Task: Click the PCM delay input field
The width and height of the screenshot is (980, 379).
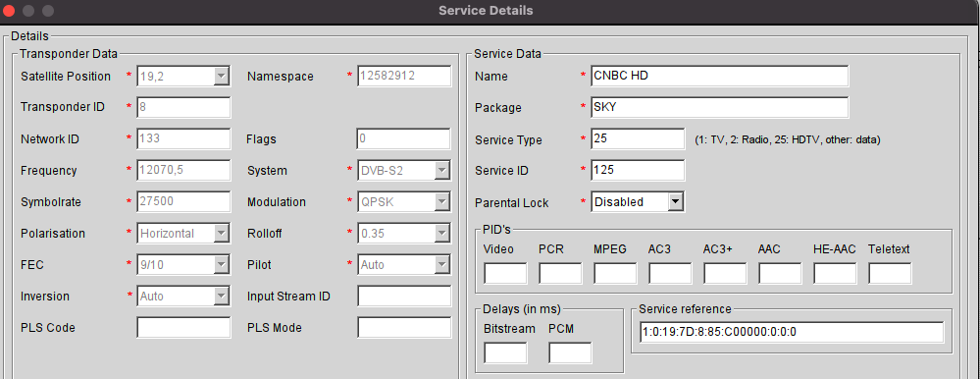Action: point(570,352)
